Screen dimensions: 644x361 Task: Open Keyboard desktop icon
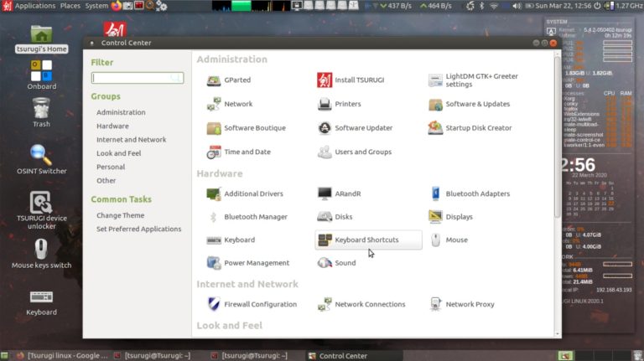click(41, 303)
